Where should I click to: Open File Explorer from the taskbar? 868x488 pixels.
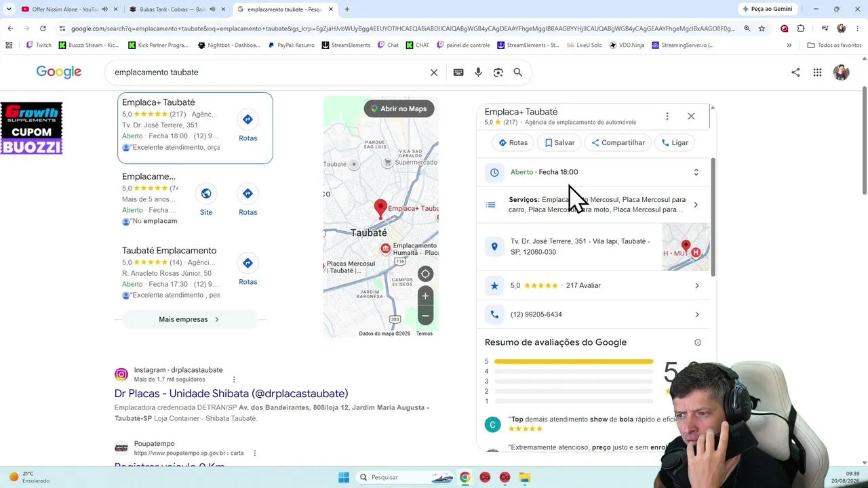[525, 477]
